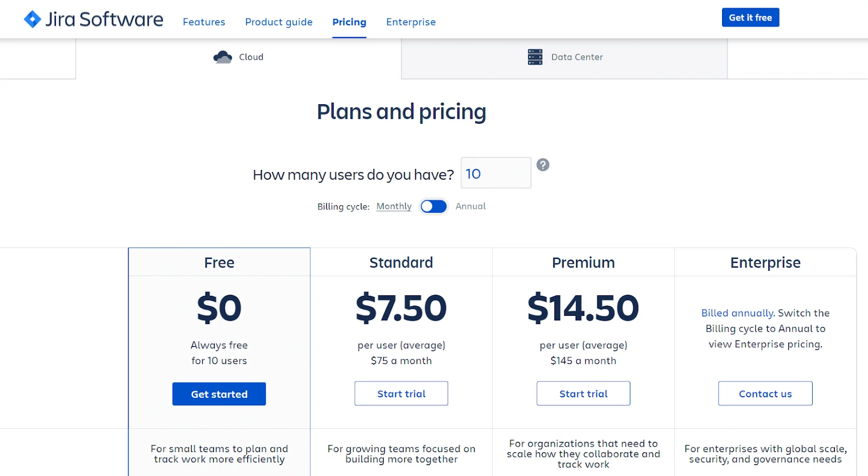Click the Get it free button
Image resolution: width=868 pixels, height=476 pixels.
(x=750, y=17)
